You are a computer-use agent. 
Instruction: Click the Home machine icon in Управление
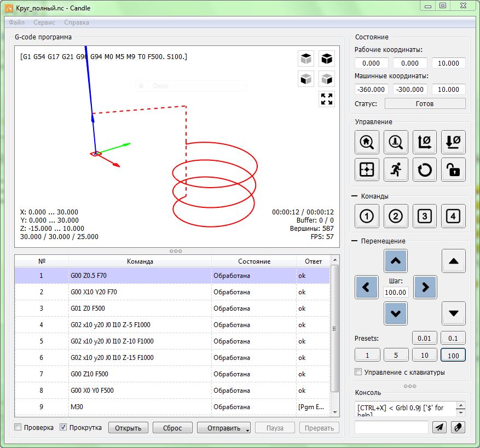pos(367,142)
